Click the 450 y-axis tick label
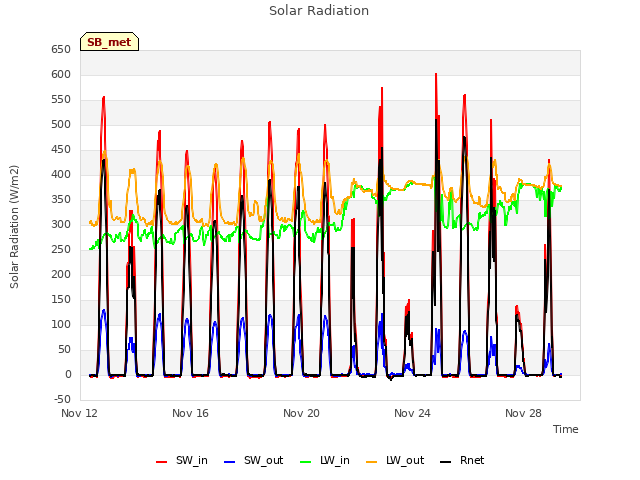The image size is (640, 480). 61,150
